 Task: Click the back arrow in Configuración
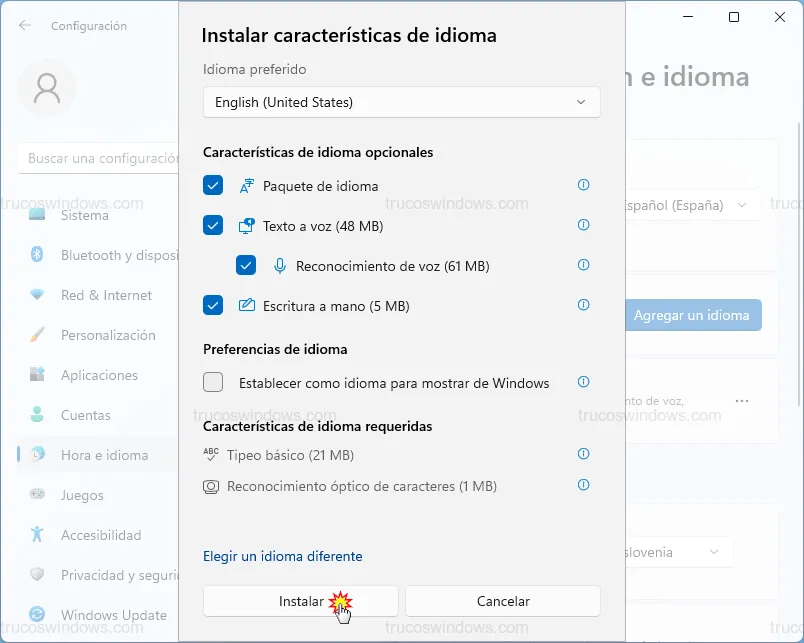[x=25, y=26]
